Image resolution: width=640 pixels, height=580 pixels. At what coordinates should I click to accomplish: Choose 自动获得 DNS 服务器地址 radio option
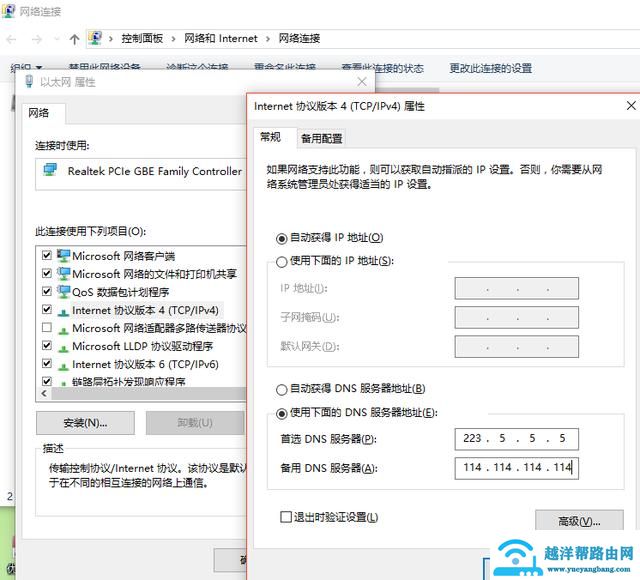[281, 388]
